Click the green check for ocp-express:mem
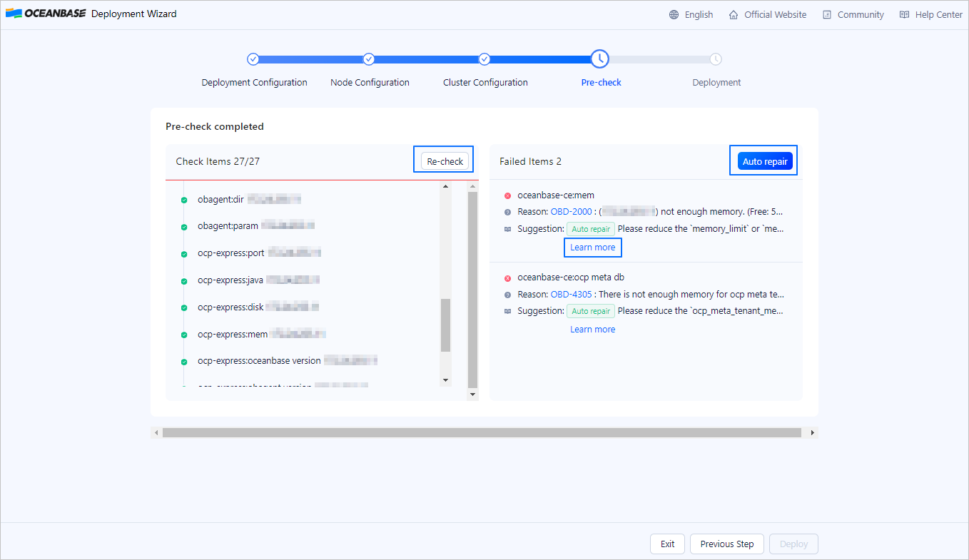This screenshot has height=560, width=969. click(x=184, y=335)
